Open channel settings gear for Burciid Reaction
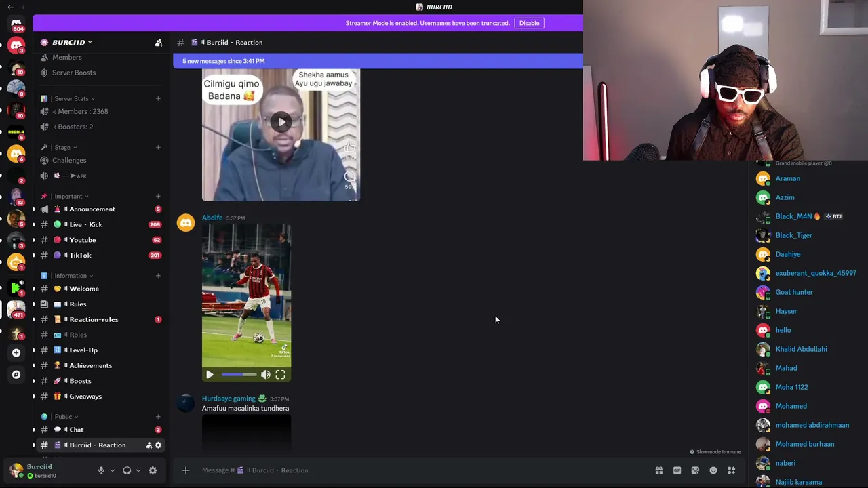This screenshot has height=488, width=868. pyautogui.click(x=158, y=445)
